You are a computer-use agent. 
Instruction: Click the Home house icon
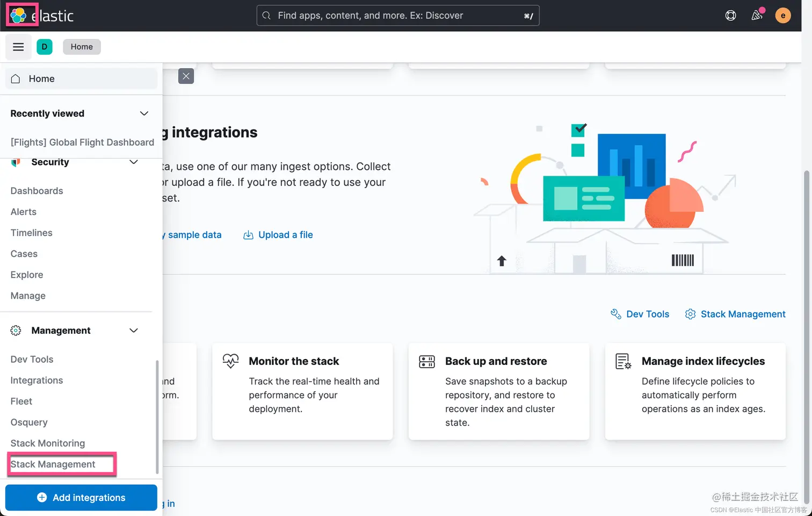16,78
